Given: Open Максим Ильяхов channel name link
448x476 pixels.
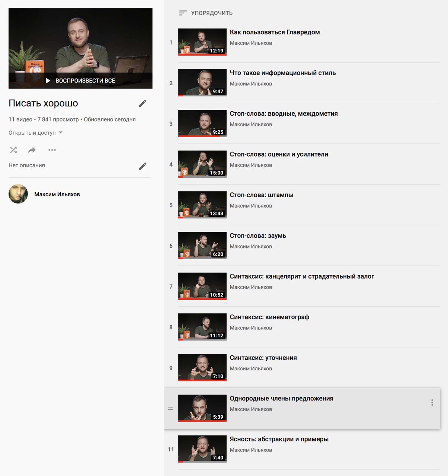Looking at the screenshot, I should (57, 194).
